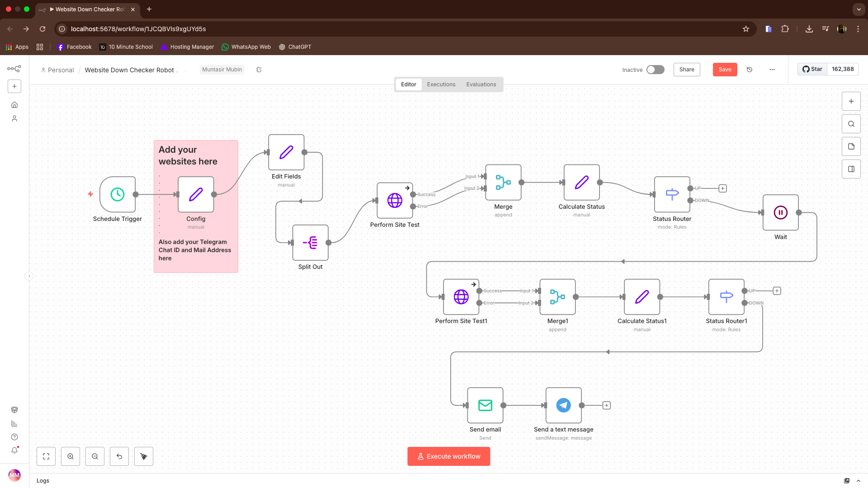Select the Split Out node

[310, 243]
